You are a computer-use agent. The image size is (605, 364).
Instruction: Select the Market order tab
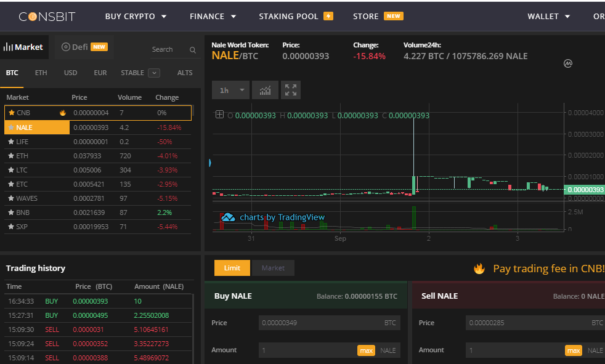pos(273,268)
